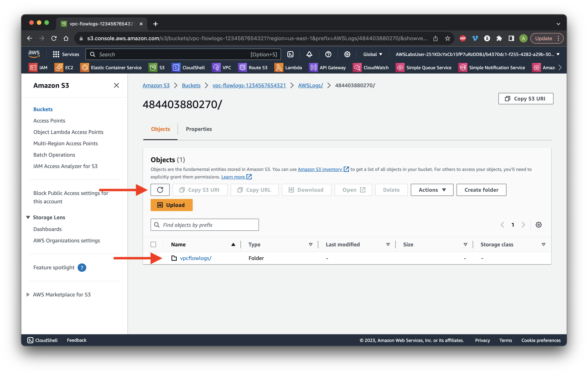Screen dimensions: 588x374
Task: Click the browser share icon
Action: [x=435, y=38]
